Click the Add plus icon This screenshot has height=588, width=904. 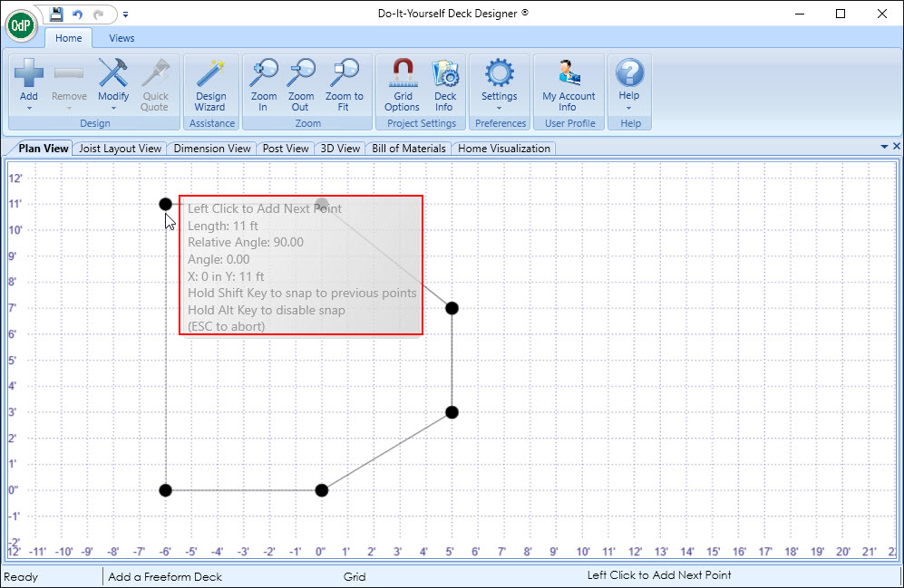pyautogui.click(x=29, y=72)
